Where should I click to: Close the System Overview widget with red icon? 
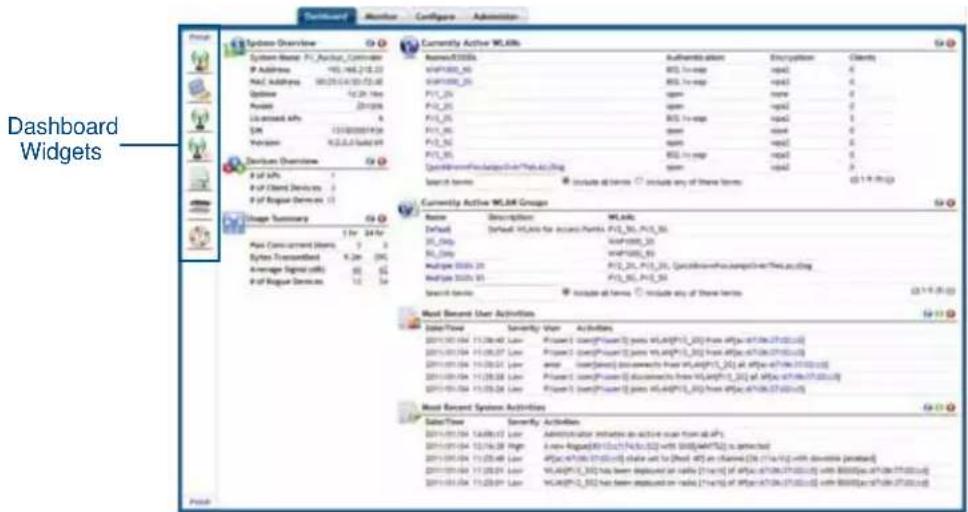pos(382,44)
